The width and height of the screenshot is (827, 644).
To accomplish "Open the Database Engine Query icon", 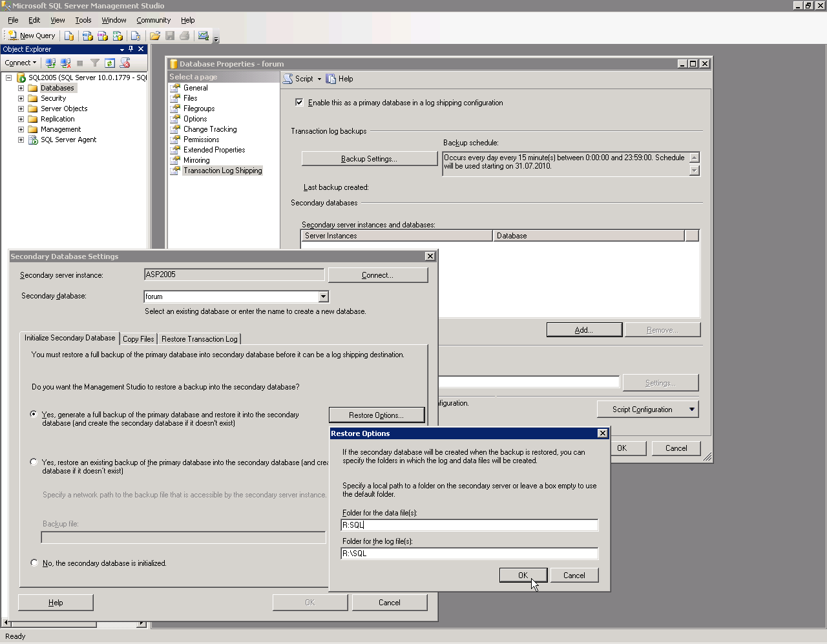I will click(x=69, y=36).
